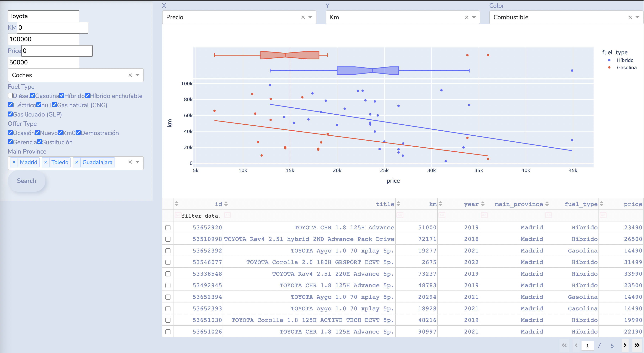Clear the Km Y-axis selection

click(466, 17)
